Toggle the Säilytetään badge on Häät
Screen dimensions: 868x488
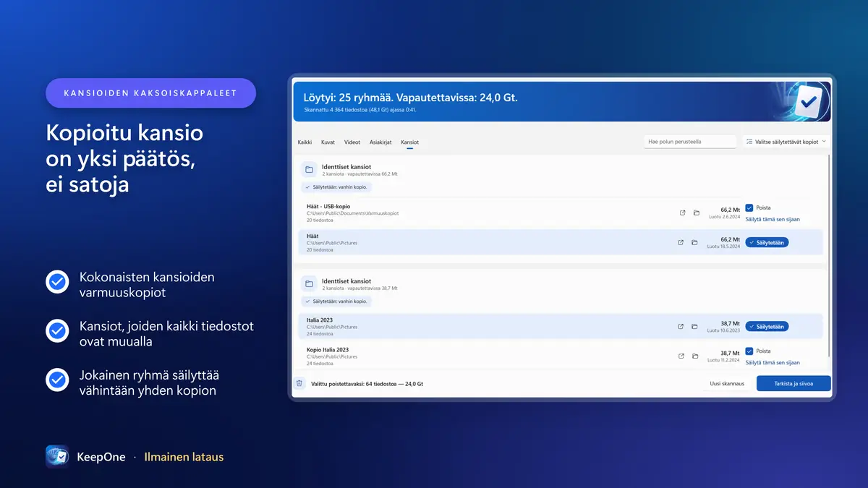pyautogui.click(x=767, y=242)
